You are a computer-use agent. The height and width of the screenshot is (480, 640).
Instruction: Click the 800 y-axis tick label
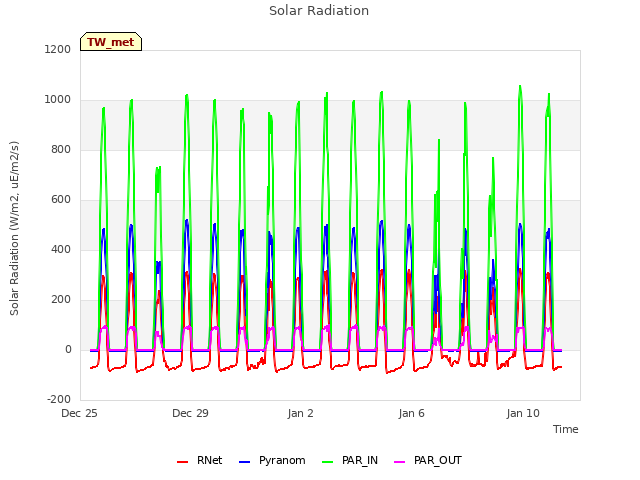(61, 149)
